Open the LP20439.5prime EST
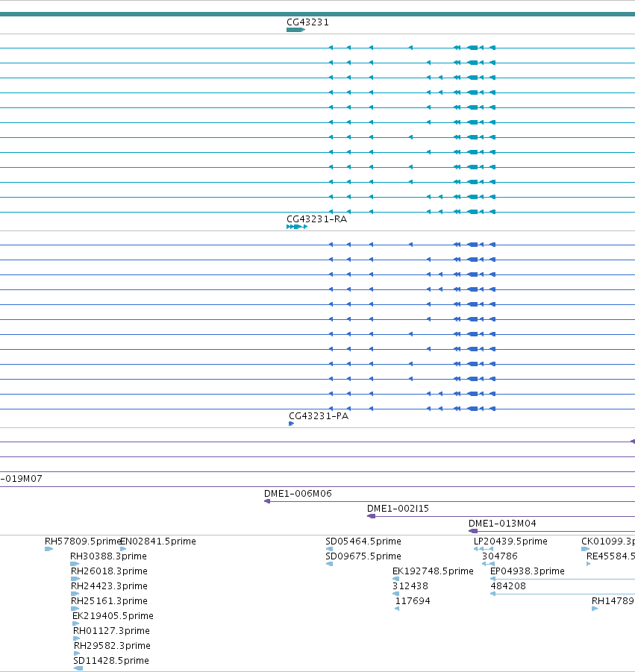This screenshot has width=635, height=672. [x=510, y=541]
